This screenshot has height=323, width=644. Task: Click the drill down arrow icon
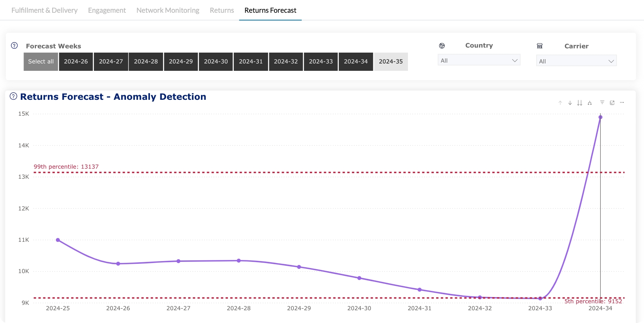[x=570, y=103]
